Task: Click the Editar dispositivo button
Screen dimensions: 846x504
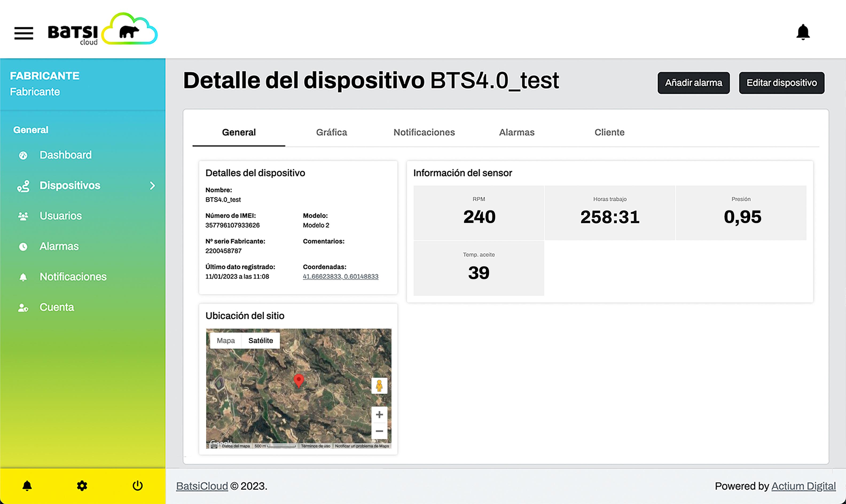Action: point(781,83)
